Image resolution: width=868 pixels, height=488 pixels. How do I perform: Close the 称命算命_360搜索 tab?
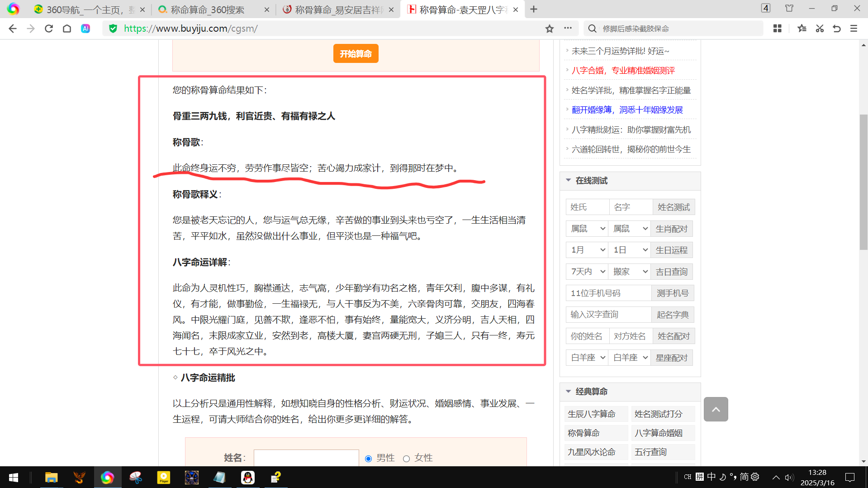click(267, 10)
